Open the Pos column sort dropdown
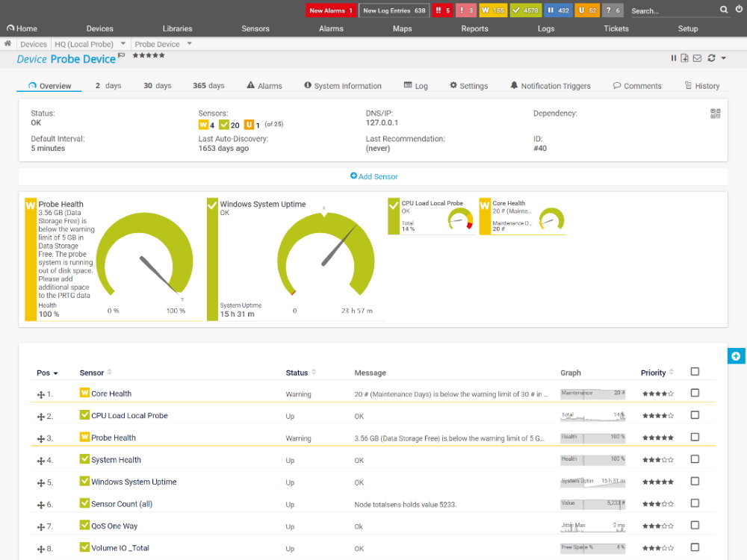The height and width of the screenshot is (560, 747). point(57,373)
